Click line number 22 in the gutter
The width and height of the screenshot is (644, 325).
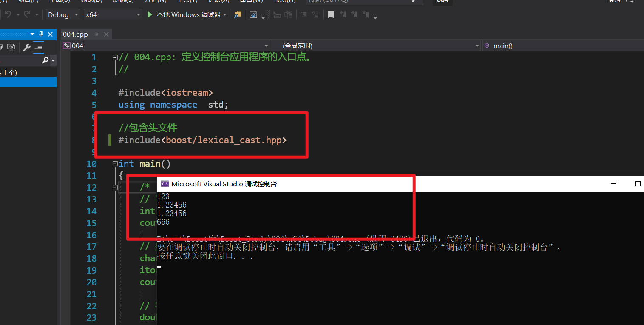[x=91, y=306]
